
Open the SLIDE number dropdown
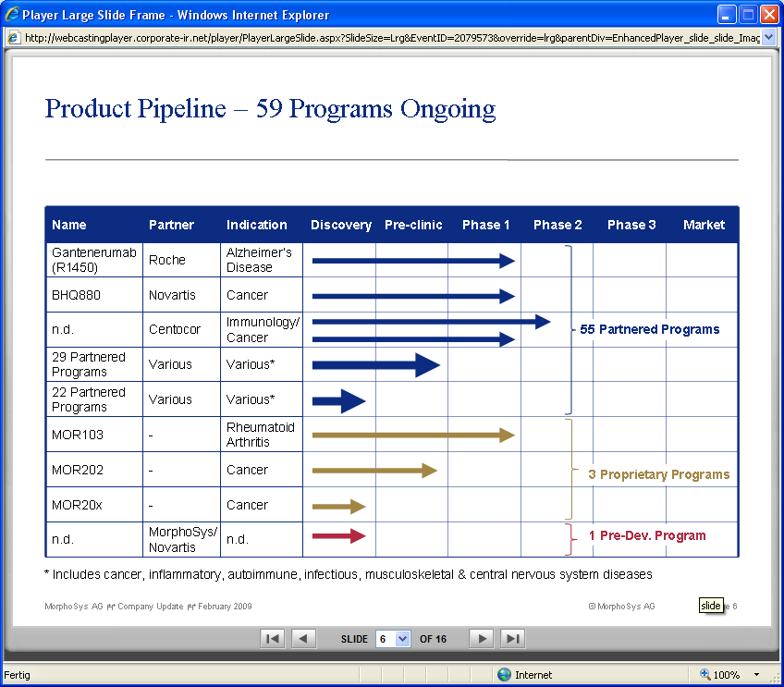pos(404,638)
